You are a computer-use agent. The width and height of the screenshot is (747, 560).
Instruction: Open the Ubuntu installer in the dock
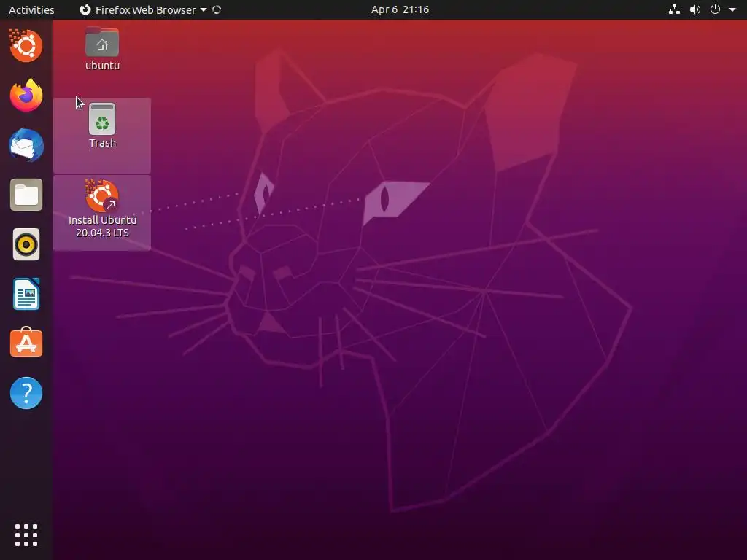click(26, 45)
